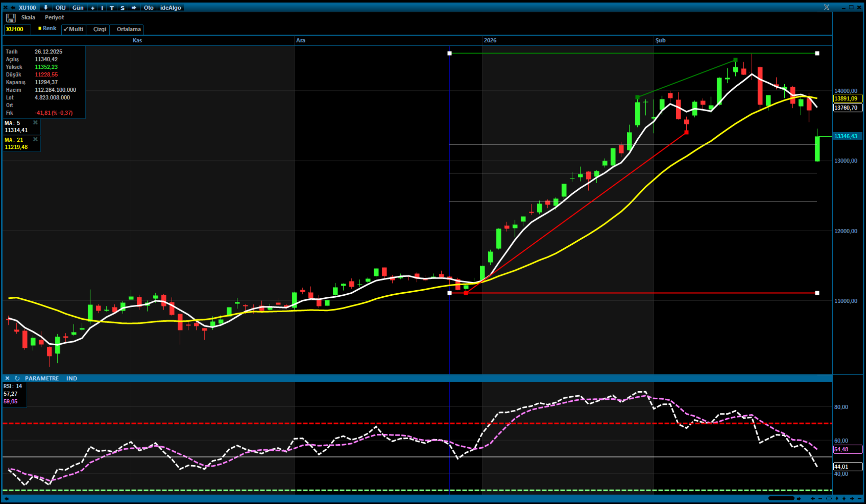The height and width of the screenshot is (504, 866).
Task: Remove the MA 5 moving average
Action: pos(35,123)
